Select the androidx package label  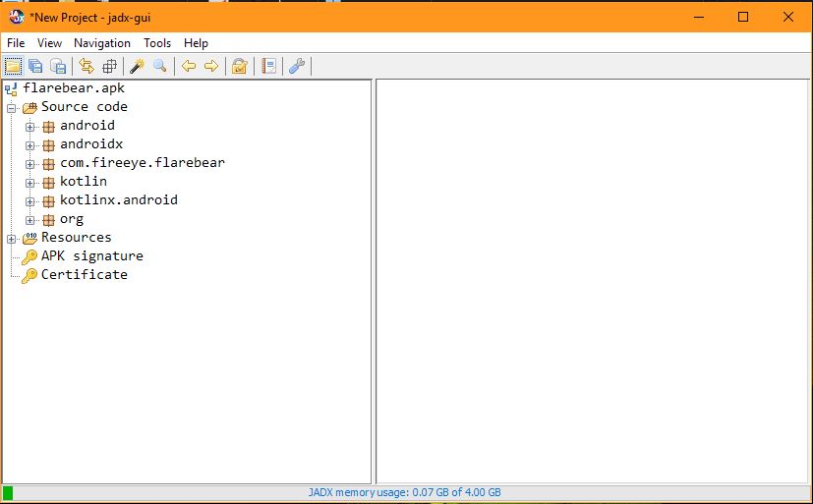click(x=91, y=144)
